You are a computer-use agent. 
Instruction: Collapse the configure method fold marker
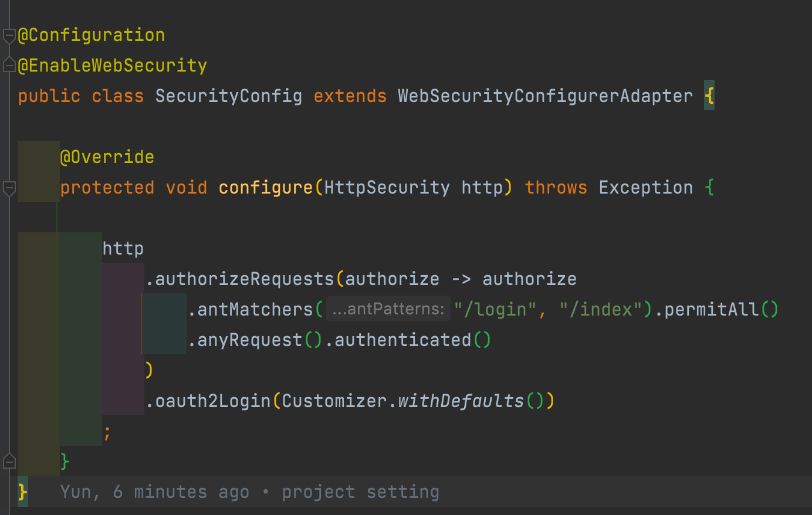[x=9, y=188]
